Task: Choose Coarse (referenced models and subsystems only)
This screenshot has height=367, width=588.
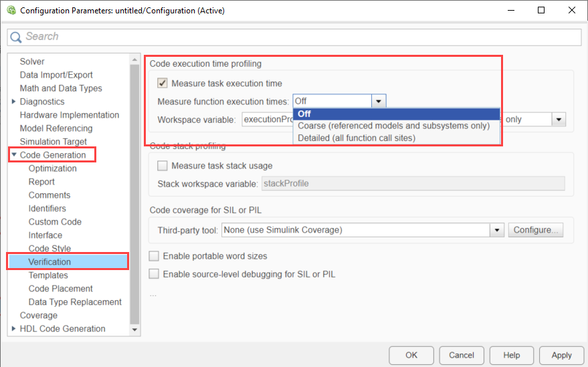Action: pyautogui.click(x=393, y=126)
